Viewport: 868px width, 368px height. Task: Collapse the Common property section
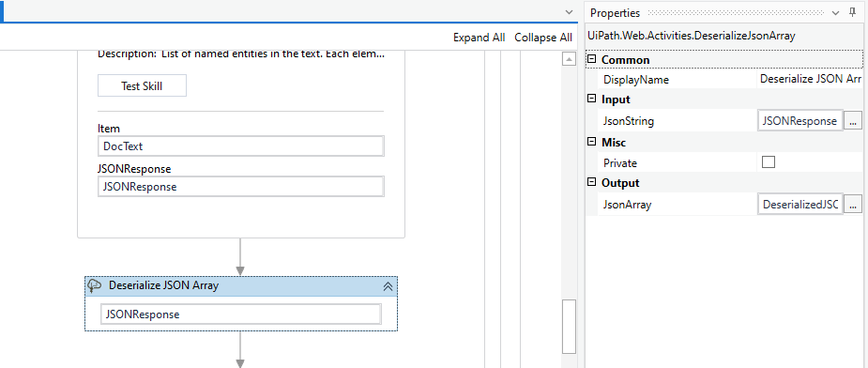pyautogui.click(x=592, y=59)
